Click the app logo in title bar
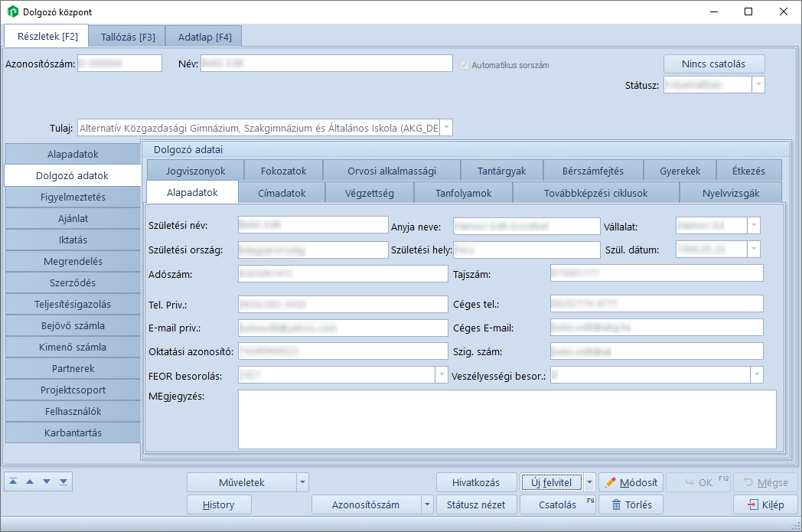The width and height of the screenshot is (802, 532). point(12,11)
